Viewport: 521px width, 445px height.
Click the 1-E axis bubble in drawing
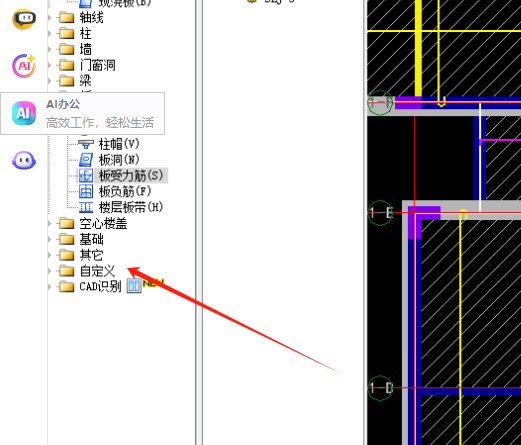point(380,213)
